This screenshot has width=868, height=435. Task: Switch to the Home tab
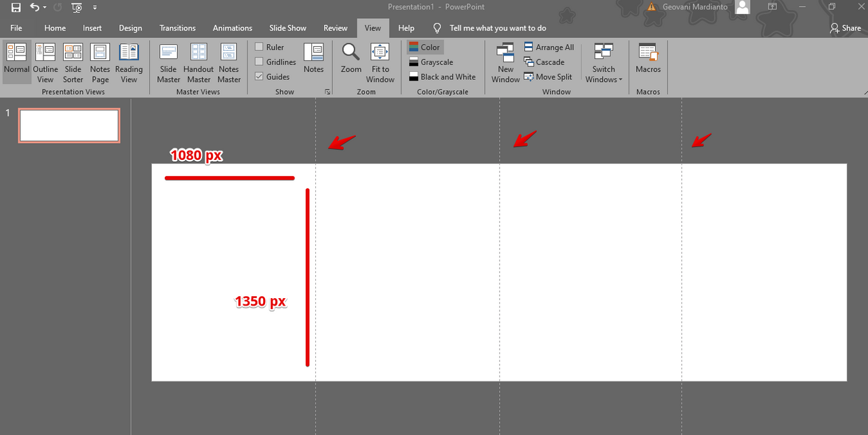(x=55, y=28)
